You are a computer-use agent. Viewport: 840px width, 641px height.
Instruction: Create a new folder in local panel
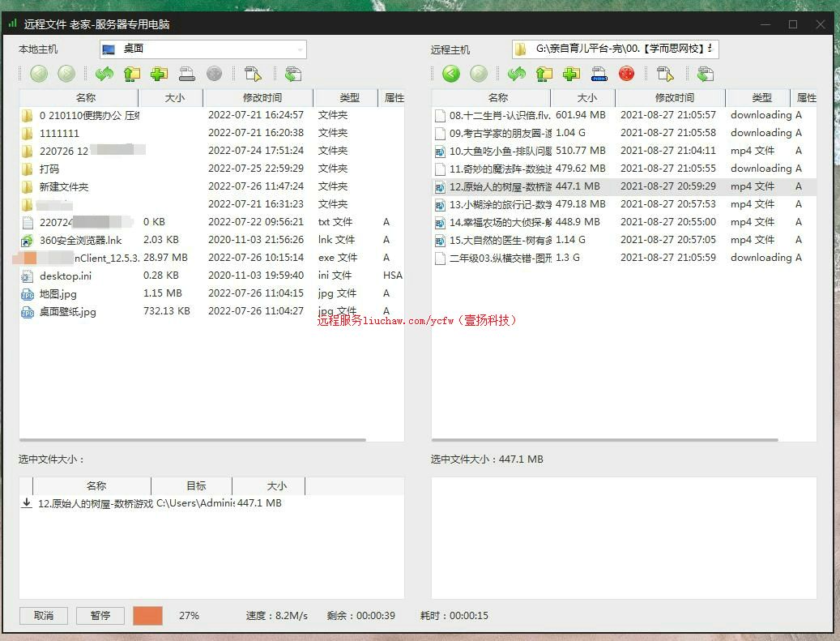tap(160, 74)
